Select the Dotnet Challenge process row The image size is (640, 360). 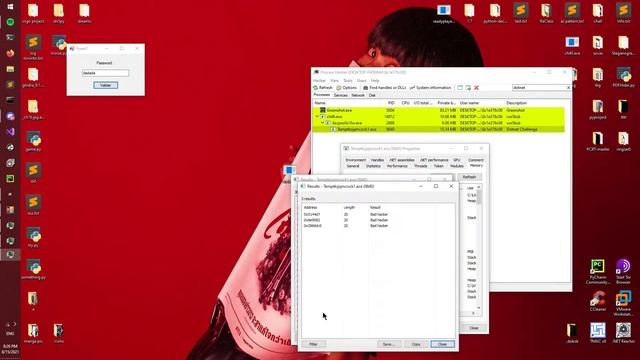coord(439,129)
